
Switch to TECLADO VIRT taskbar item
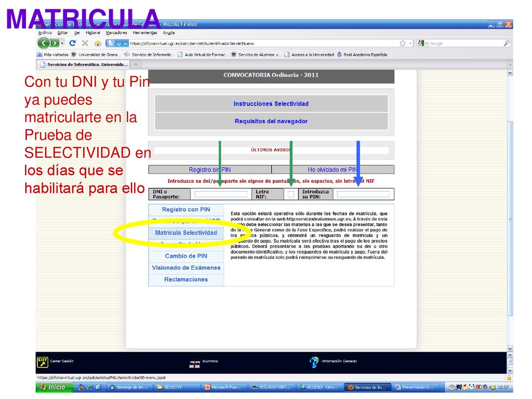tap(272, 387)
